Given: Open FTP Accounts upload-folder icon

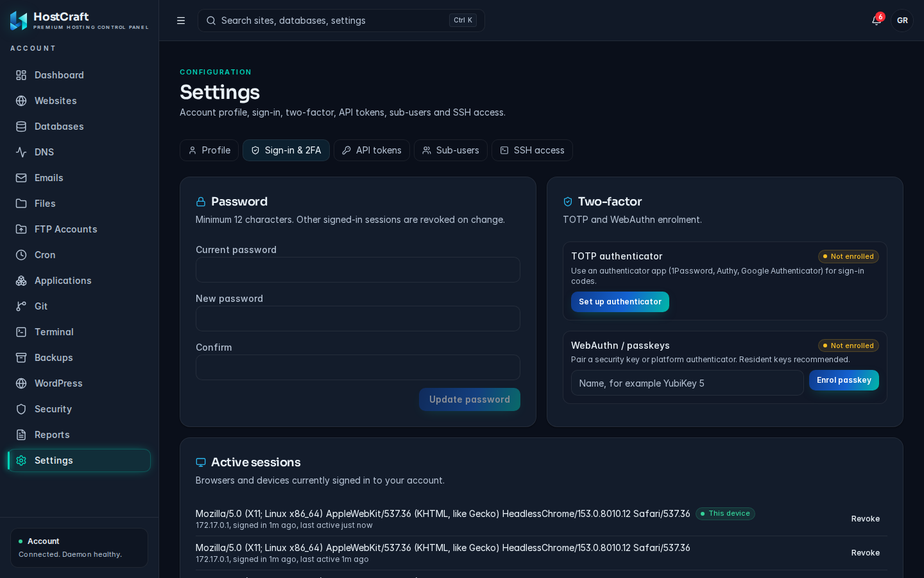Looking at the screenshot, I should (x=21, y=229).
